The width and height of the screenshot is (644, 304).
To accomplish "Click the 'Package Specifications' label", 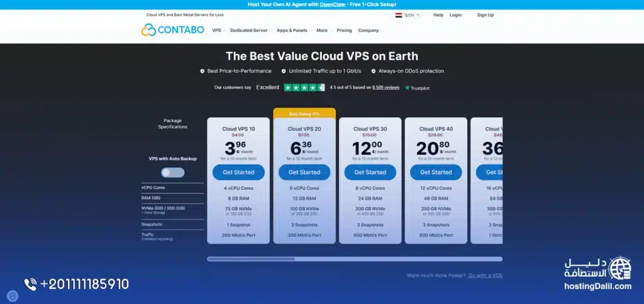I will point(173,124).
